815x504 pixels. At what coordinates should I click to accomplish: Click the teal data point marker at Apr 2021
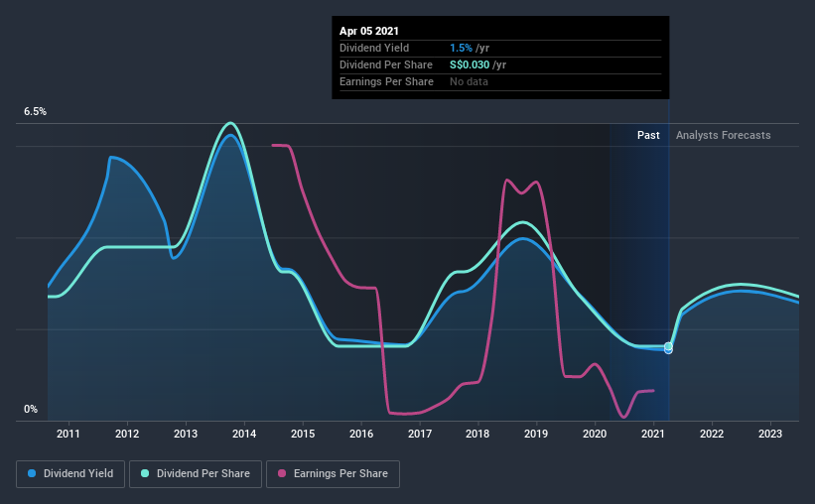(x=668, y=346)
